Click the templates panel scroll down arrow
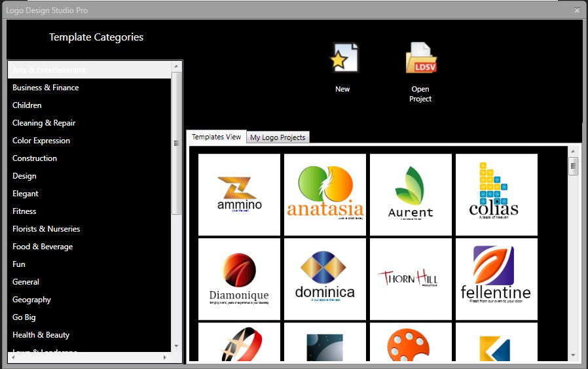Screen dimensions: 588x369 point(574,355)
